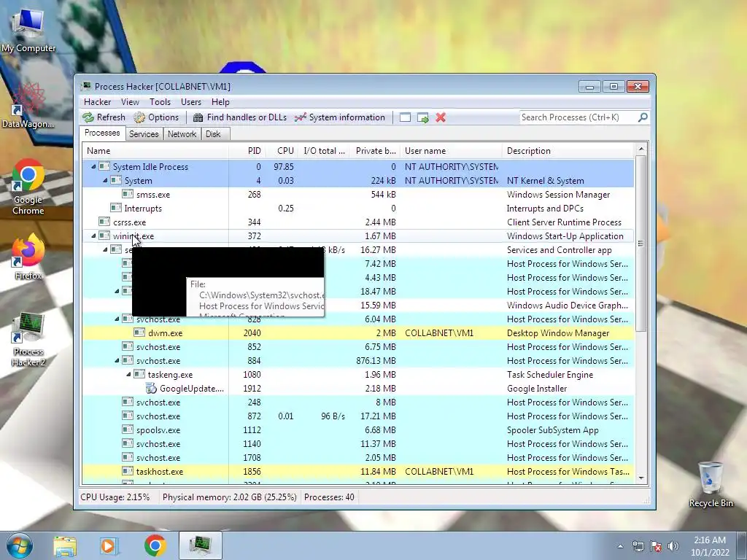Open the Process Hacker 2 desktop shortcut
Viewport: 747px width, 560px height.
28,340
